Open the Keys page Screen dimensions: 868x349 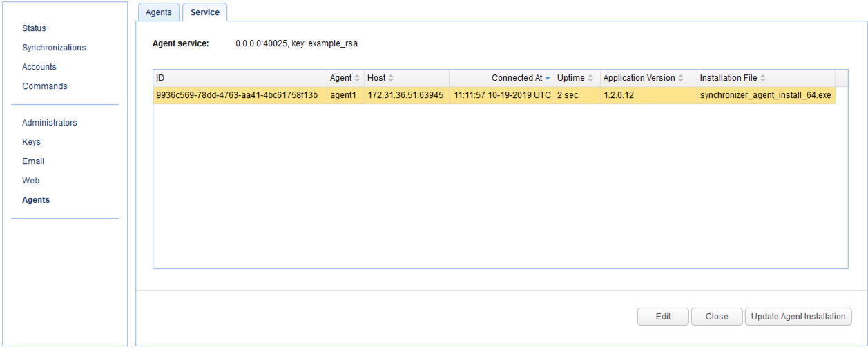(x=31, y=142)
